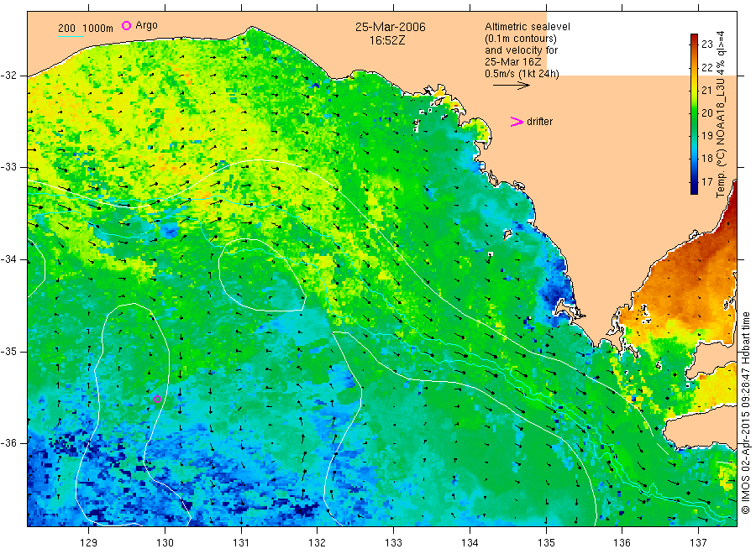Click the longitude label 132
The image size is (756, 554).
318,543
